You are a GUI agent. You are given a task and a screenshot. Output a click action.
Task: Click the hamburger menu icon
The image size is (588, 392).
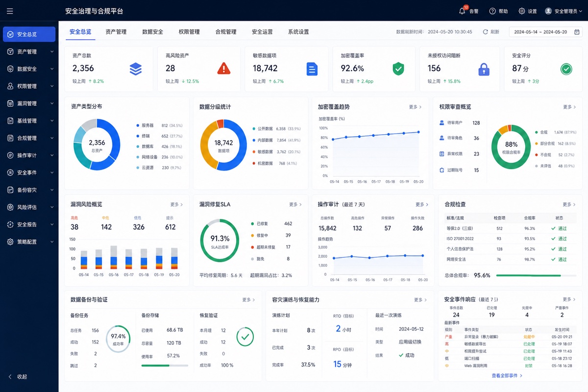(x=10, y=11)
